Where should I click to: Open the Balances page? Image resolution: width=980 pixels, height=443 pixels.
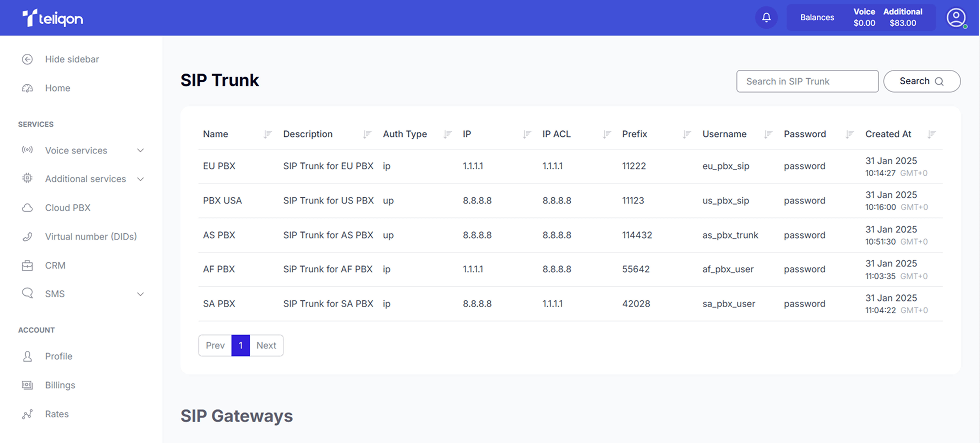[x=817, y=17]
